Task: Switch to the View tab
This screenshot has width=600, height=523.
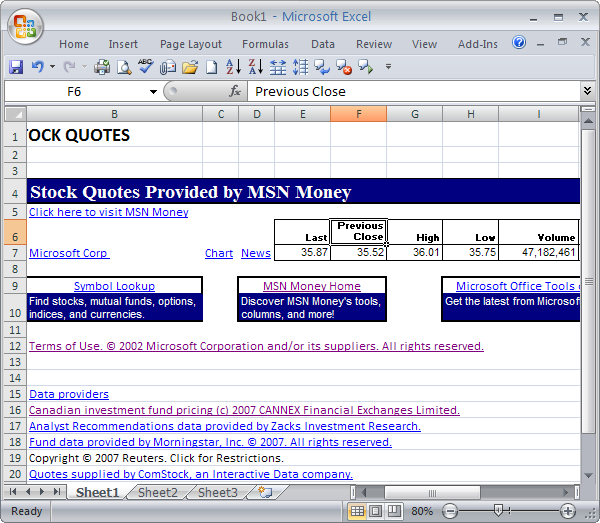Action: pos(424,44)
